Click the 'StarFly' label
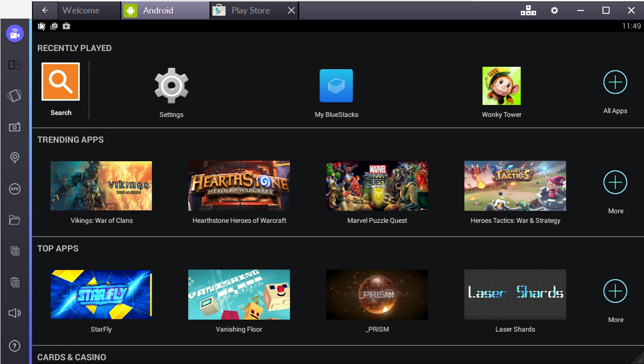 tap(101, 329)
